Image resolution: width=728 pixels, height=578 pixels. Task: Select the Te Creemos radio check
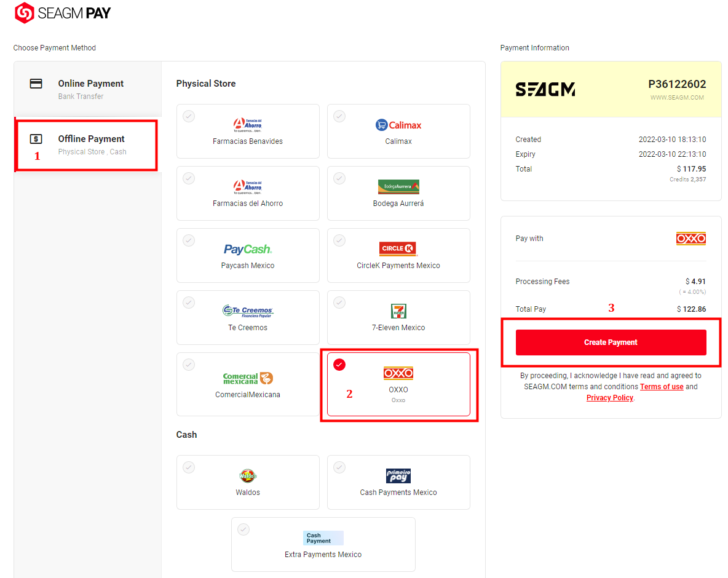point(189,303)
